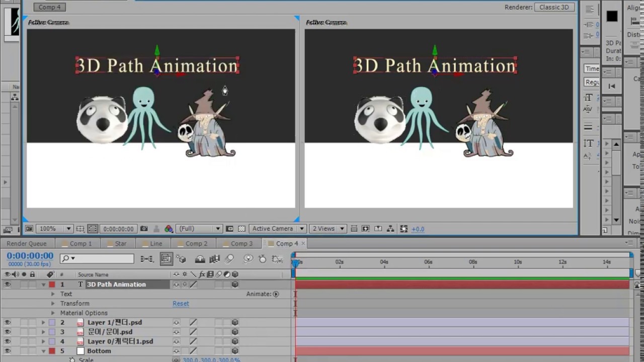Image resolution: width=644 pixels, height=362 pixels.
Task: Open the 100% magnification dropdown
Action: [x=55, y=229]
